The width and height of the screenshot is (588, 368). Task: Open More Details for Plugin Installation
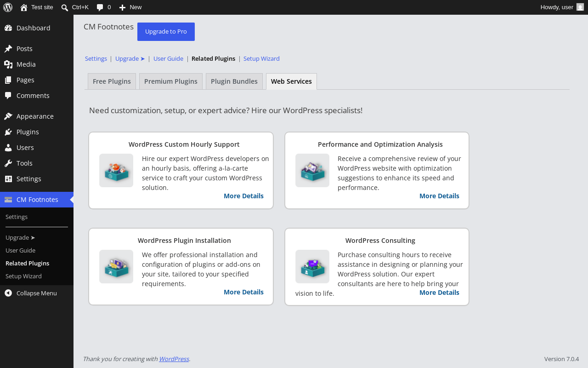coord(243,292)
